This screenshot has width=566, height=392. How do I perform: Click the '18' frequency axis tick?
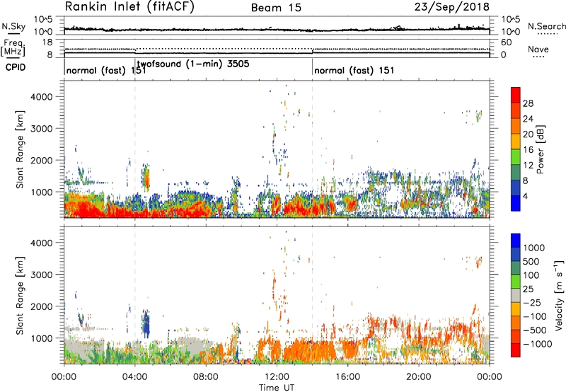click(x=47, y=42)
